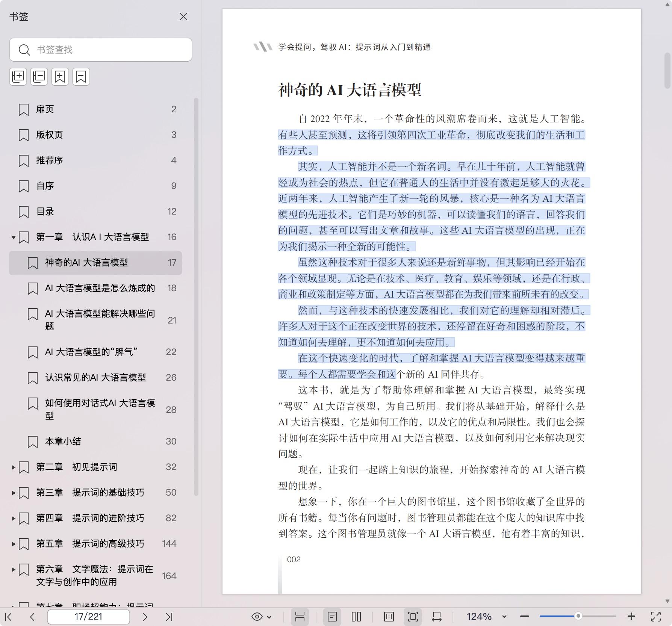Click the 17/221 page number field
Screen dimensions: 672x626
[89, 617]
